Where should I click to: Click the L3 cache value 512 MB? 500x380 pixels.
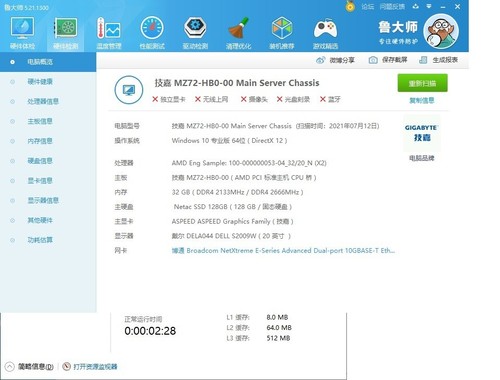click(x=278, y=338)
